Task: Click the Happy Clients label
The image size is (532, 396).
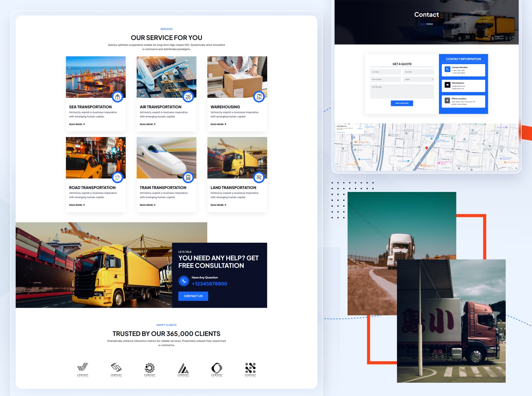Action: [166, 325]
